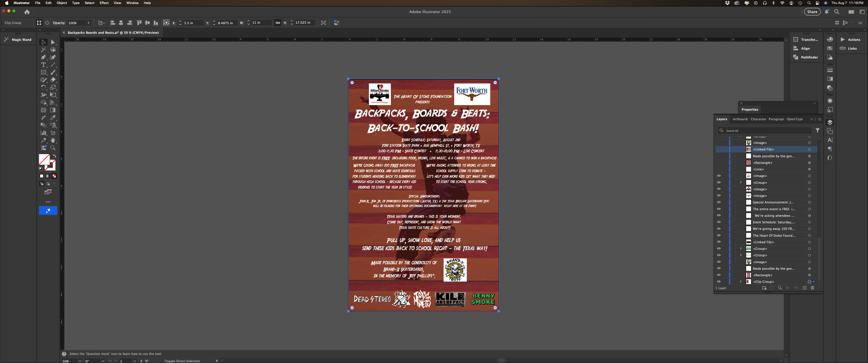
Task: Switch to the Character tab
Action: click(758, 119)
